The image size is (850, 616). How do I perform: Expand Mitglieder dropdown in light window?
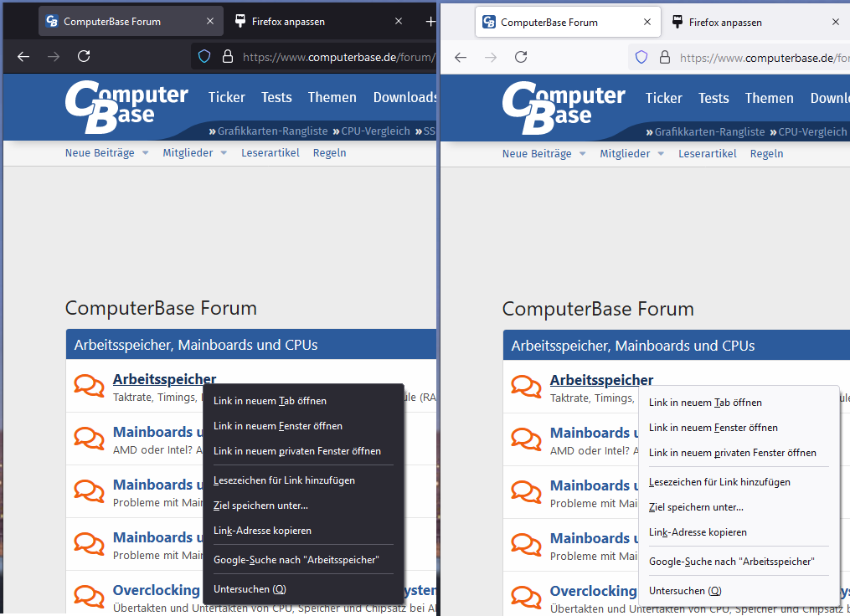(661, 154)
